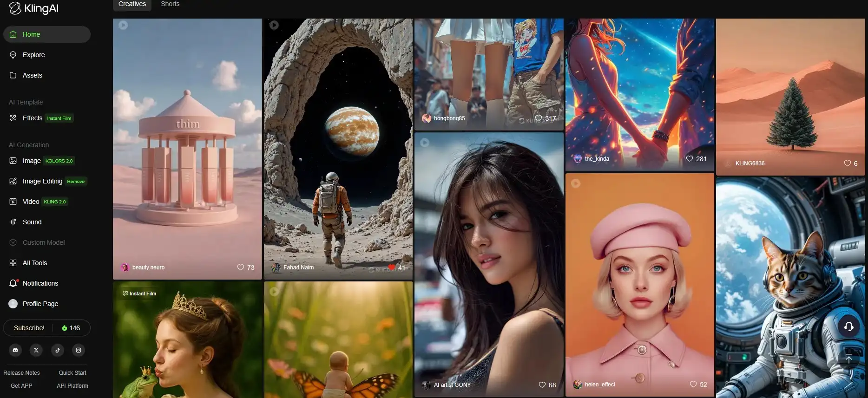Click the flame credits count 146
Screen dimensions: 868x398
71,328
